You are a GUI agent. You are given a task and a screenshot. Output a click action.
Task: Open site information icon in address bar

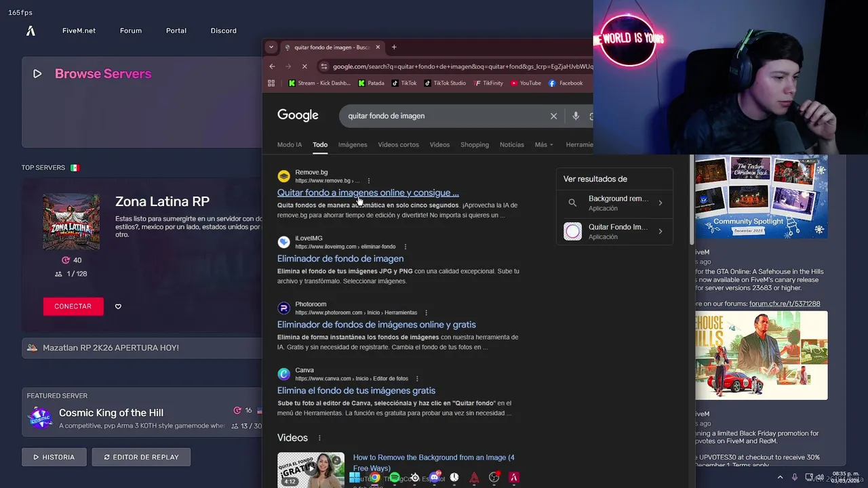(x=324, y=66)
